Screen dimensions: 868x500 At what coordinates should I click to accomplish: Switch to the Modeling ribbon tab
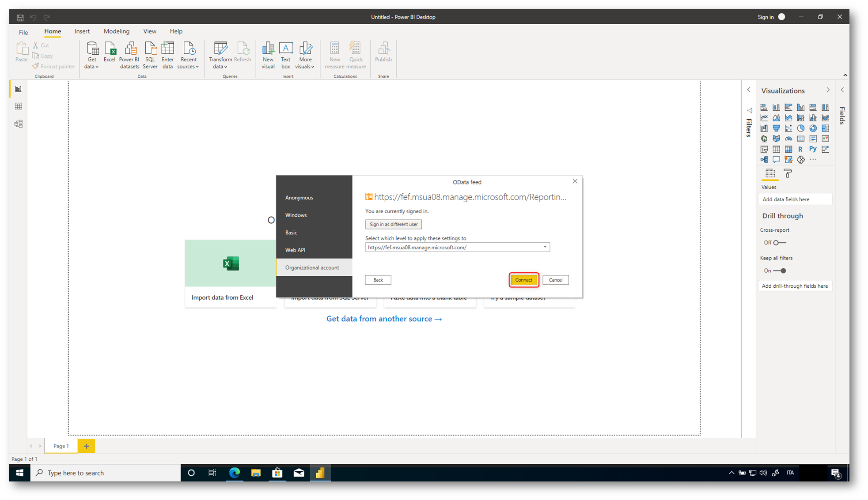116,31
